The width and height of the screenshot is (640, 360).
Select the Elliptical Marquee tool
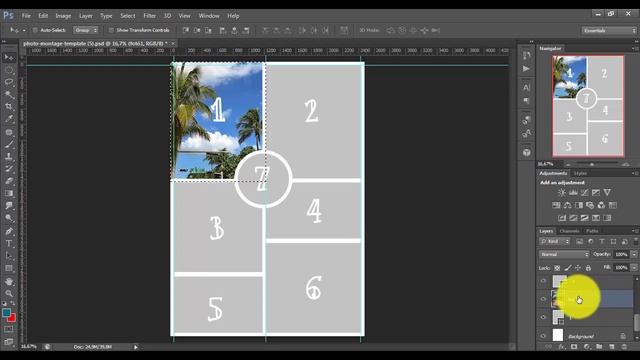tap(9, 70)
